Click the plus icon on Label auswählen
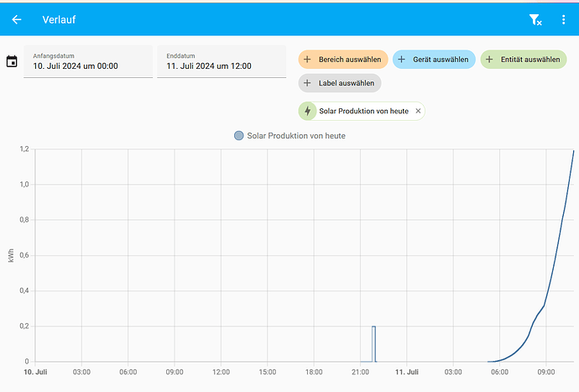The width and height of the screenshot is (579, 392). 307,83
